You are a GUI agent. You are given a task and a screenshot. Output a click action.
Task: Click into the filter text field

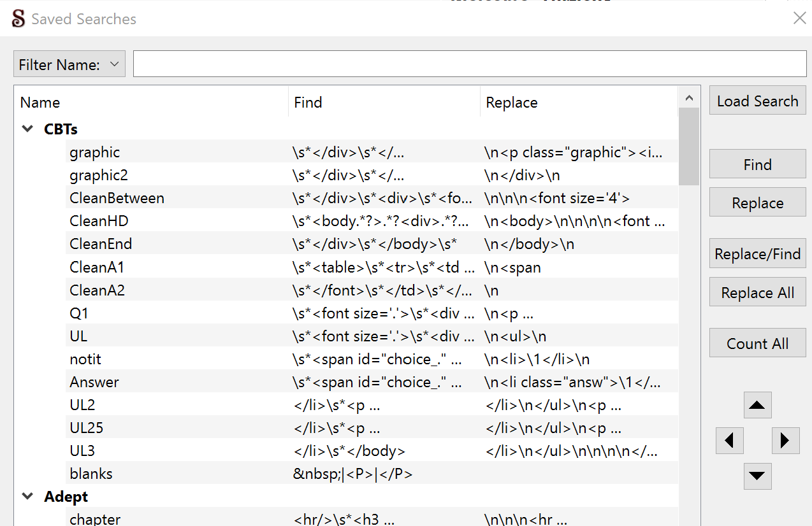click(x=469, y=64)
